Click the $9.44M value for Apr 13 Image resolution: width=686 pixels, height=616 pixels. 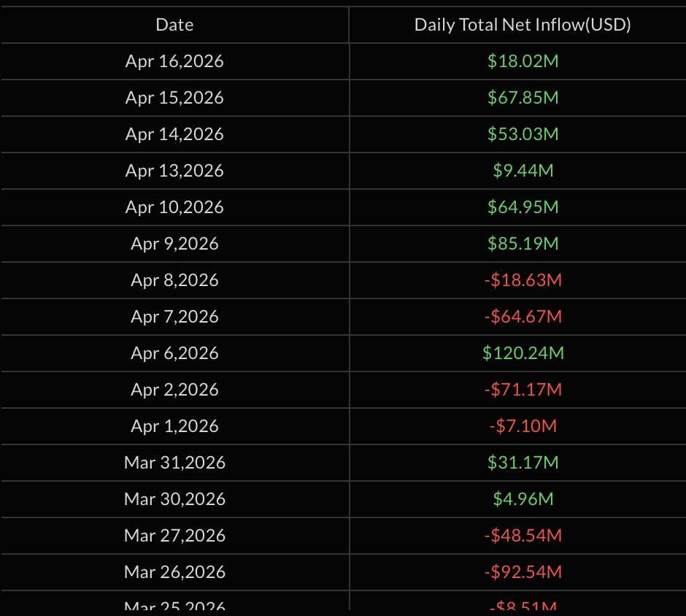click(523, 171)
